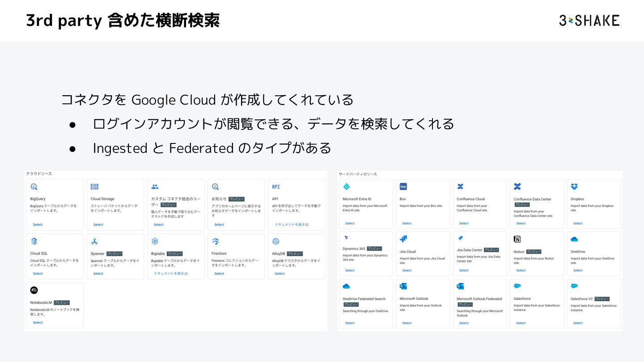Select the Jira Data Center source

pos(464,270)
